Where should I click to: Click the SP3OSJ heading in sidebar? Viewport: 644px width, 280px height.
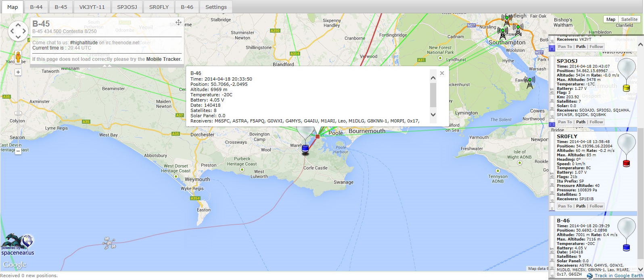pos(567,61)
